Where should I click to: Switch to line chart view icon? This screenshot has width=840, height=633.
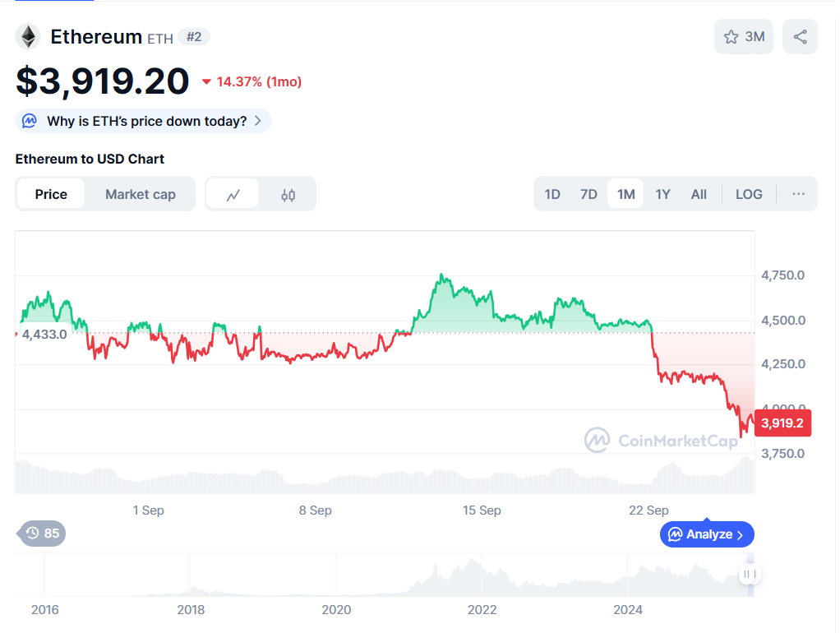tap(233, 195)
